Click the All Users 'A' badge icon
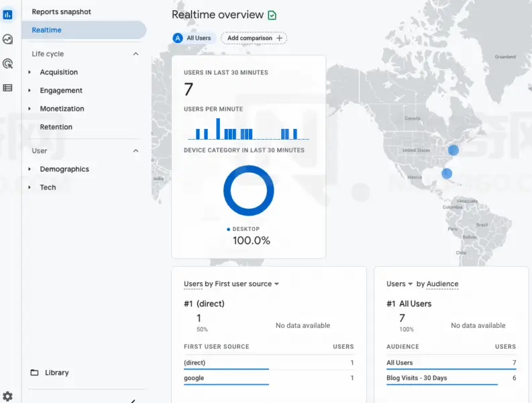Image resolution: width=532 pixels, height=403 pixels. [x=178, y=38]
